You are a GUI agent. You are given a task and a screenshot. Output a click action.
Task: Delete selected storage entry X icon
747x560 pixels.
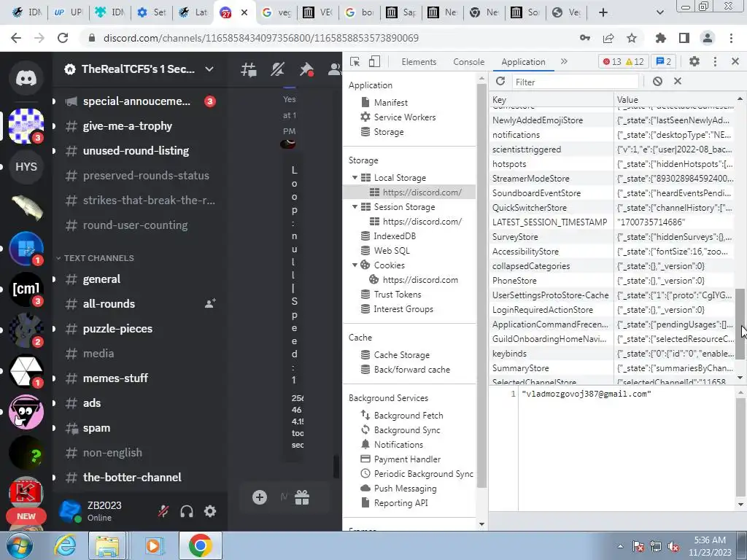coord(678,82)
